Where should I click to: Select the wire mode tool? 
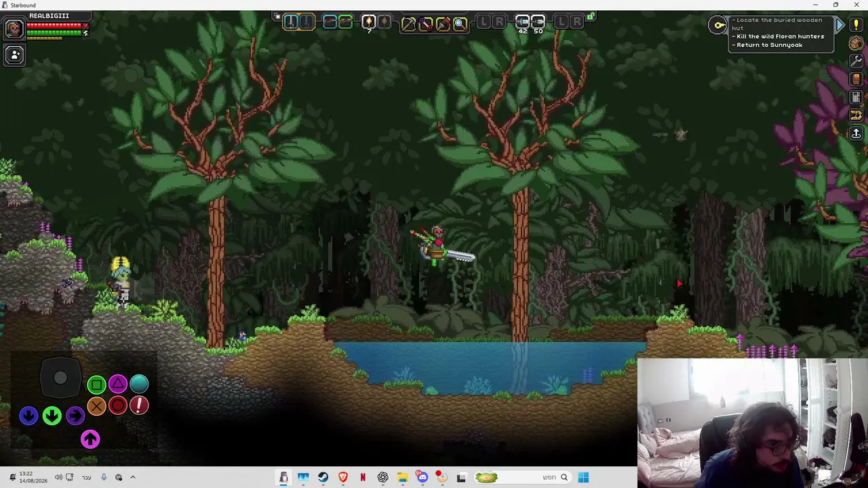pos(426,24)
